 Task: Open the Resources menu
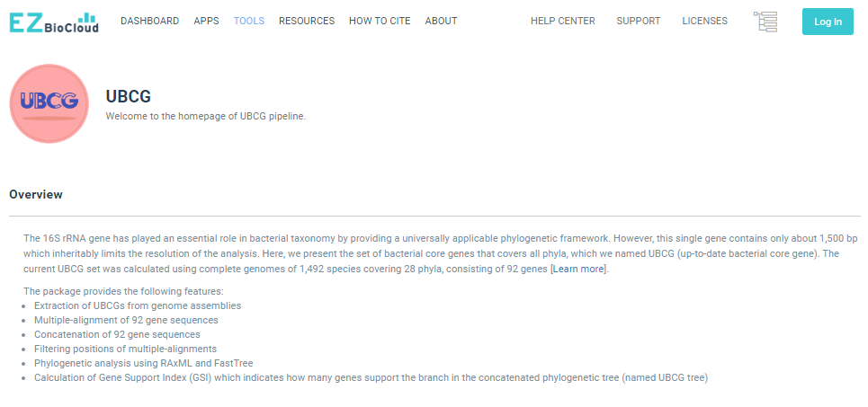coord(307,22)
